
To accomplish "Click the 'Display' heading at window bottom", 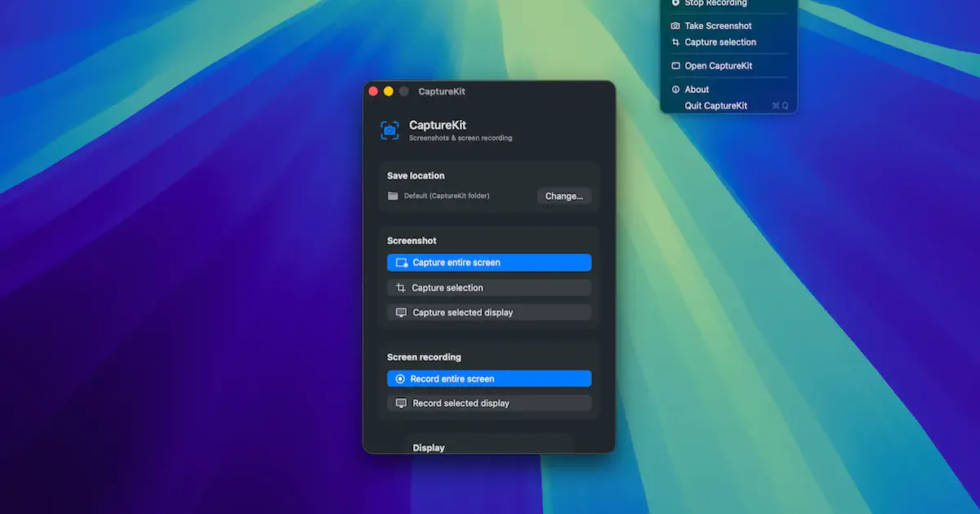I will coord(429,448).
